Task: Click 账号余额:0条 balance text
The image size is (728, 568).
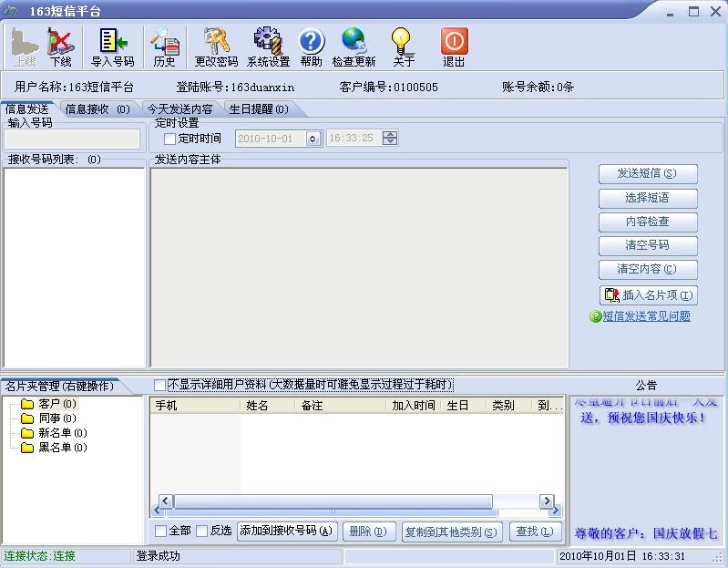Action: pos(538,87)
